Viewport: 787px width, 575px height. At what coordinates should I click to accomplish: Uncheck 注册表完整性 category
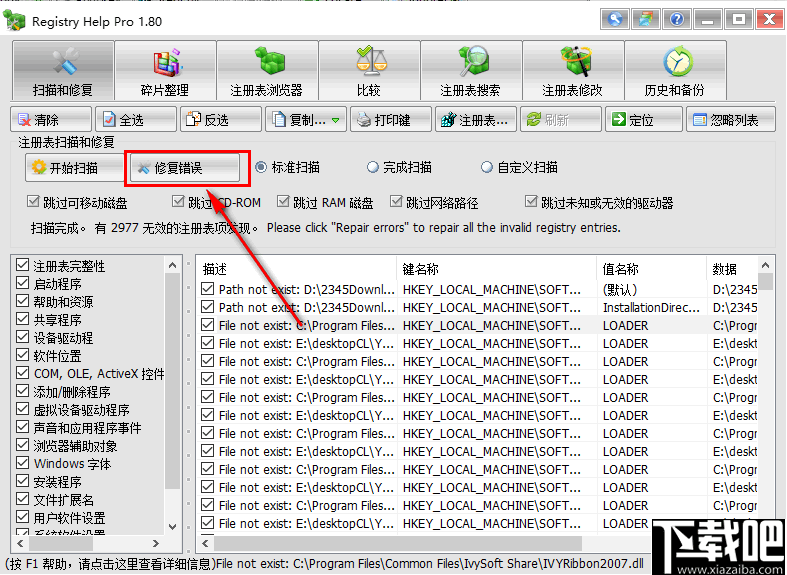[23, 264]
